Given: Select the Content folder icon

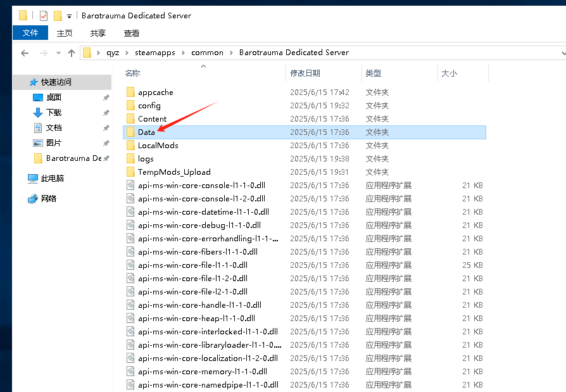Looking at the screenshot, I should point(130,119).
